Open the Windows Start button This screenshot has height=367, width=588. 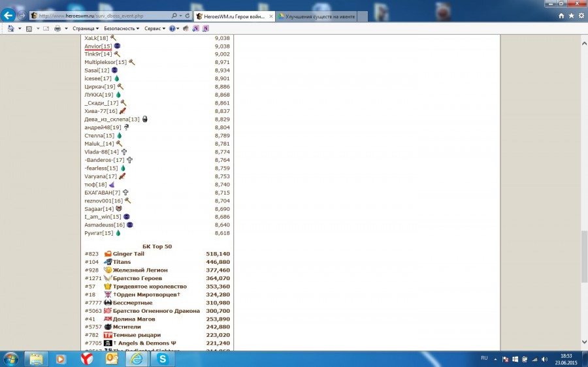(10, 359)
